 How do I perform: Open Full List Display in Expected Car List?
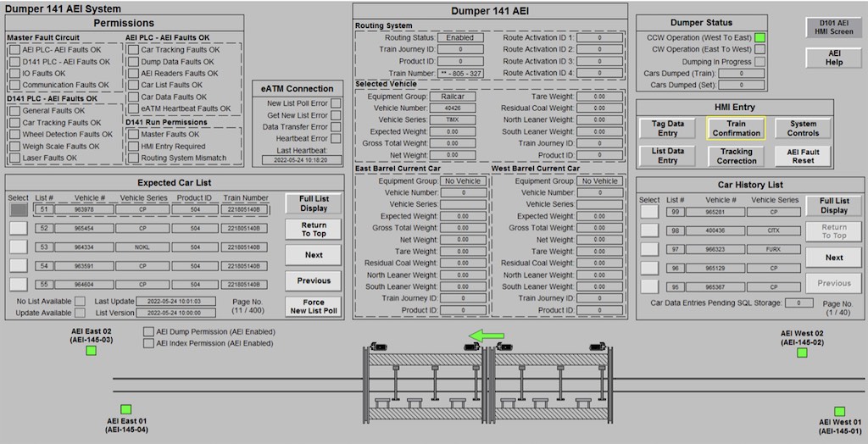(x=314, y=203)
